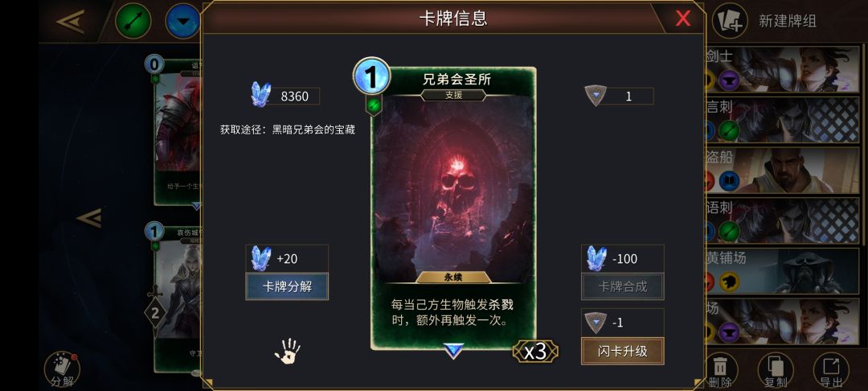Viewport: 868px width, 391px height.
Task: Click the x3 card quantity badge
Action: 535,351
